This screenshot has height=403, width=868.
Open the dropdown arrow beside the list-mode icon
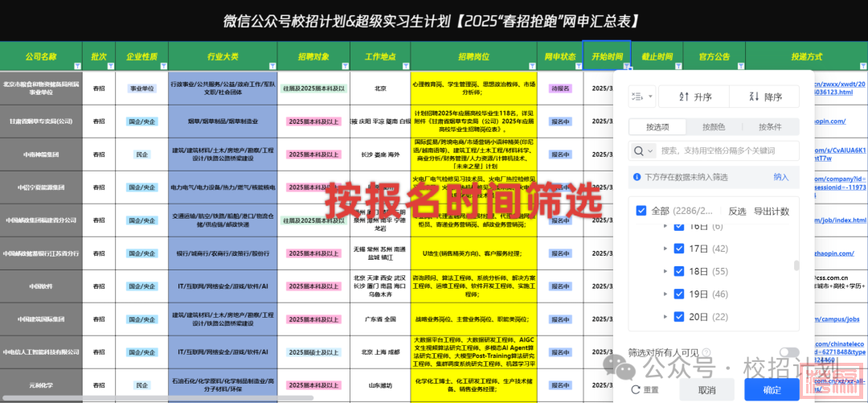649,97
